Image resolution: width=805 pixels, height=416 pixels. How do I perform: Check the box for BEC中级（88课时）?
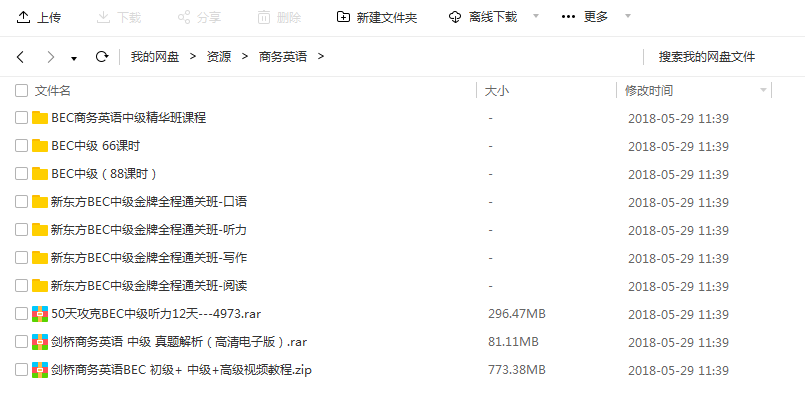21,174
